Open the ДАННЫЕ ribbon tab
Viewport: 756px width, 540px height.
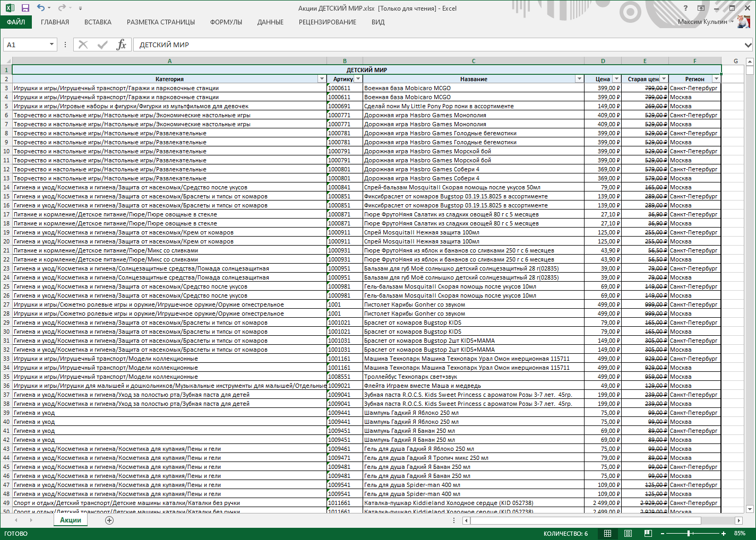[x=270, y=22]
